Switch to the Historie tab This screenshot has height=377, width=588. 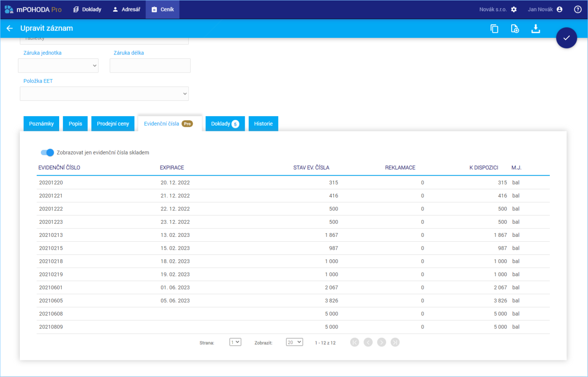(x=263, y=124)
